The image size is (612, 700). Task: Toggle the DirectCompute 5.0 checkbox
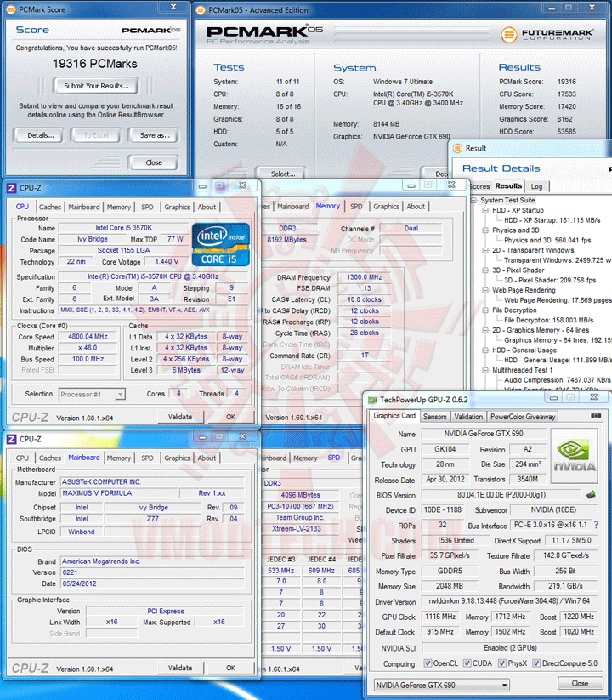[536, 663]
